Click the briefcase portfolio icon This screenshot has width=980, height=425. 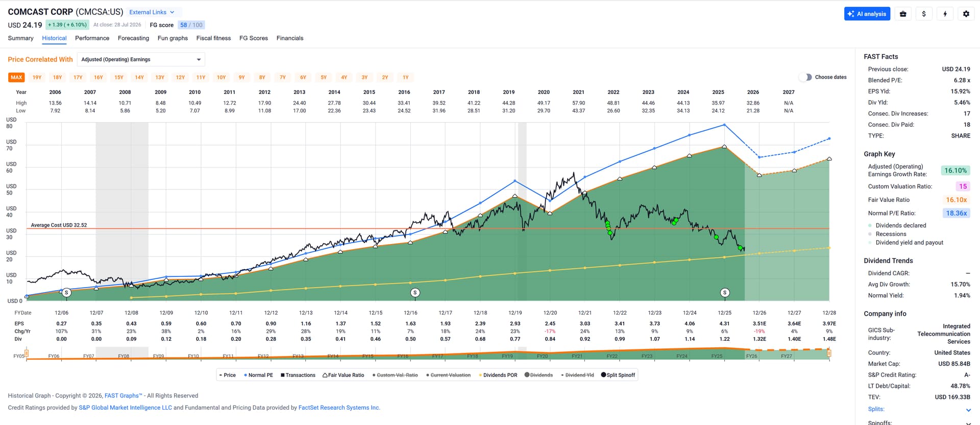pyautogui.click(x=903, y=14)
